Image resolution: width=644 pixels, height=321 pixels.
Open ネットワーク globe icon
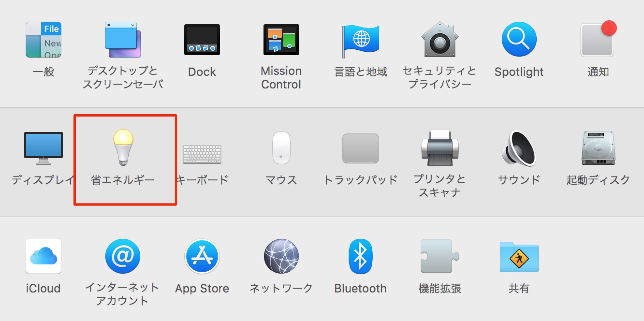(281, 256)
